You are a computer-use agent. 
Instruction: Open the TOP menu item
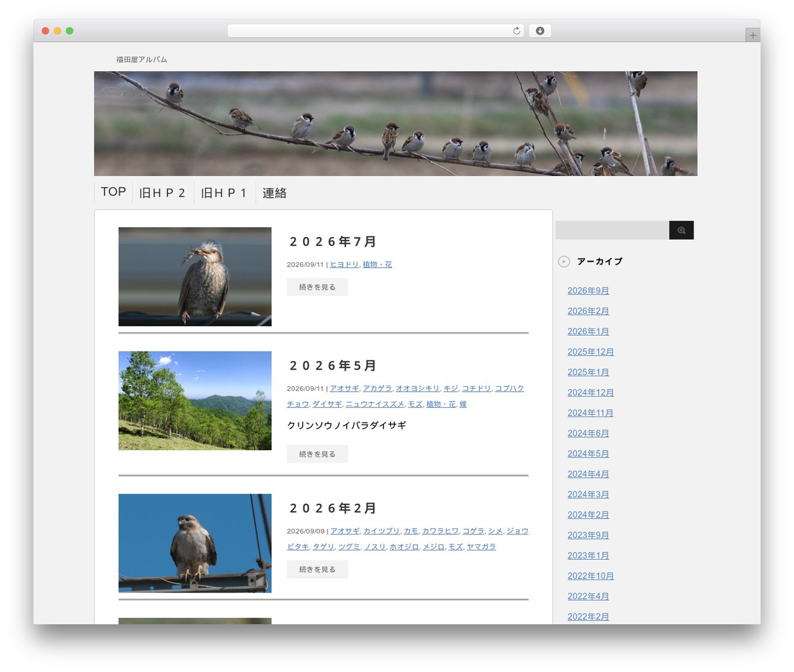(114, 192)
